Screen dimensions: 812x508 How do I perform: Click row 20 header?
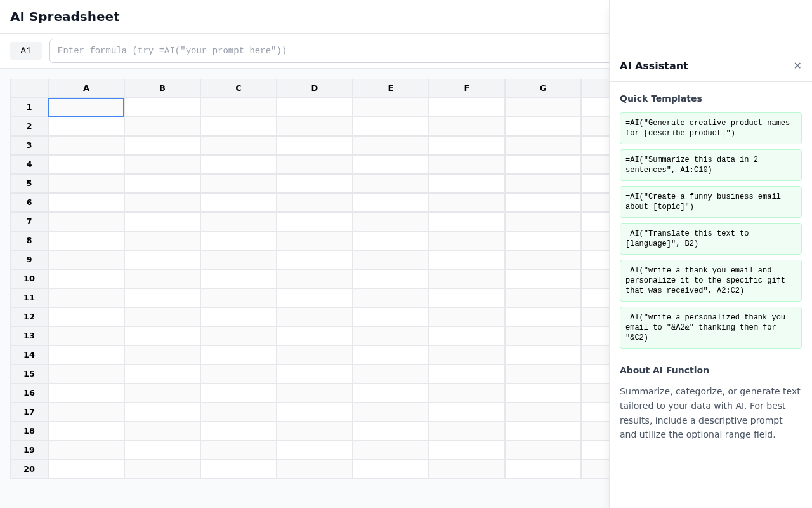click(x=29, y=469)
